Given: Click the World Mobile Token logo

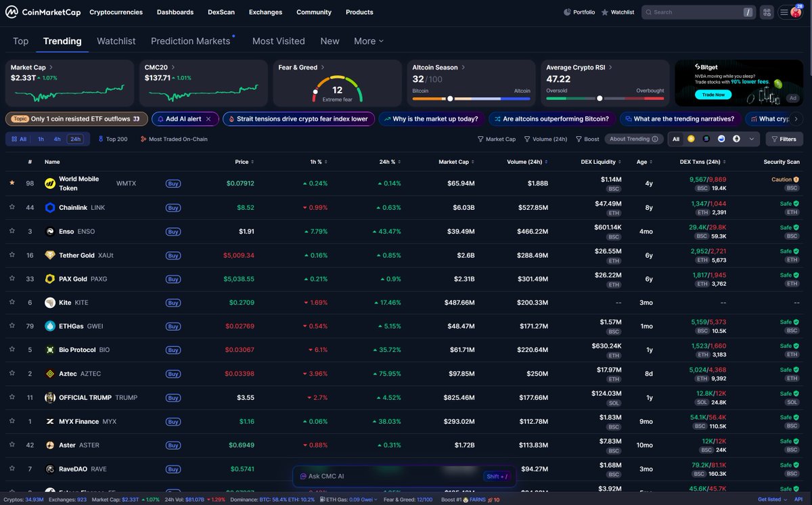Looking at the screenshot, I should 50,183.
